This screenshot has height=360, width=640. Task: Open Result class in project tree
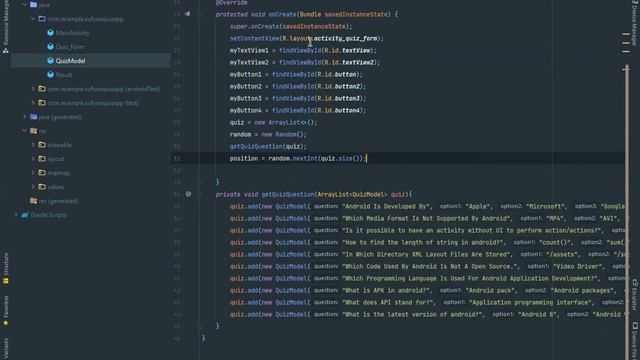click(64, 75)
